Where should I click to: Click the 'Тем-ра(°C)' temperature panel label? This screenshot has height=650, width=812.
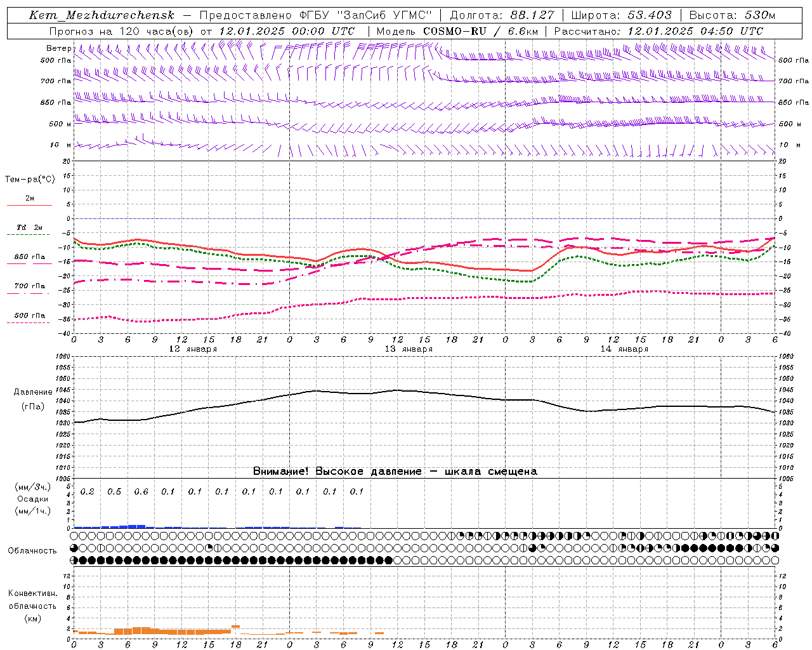pos(30,180)
